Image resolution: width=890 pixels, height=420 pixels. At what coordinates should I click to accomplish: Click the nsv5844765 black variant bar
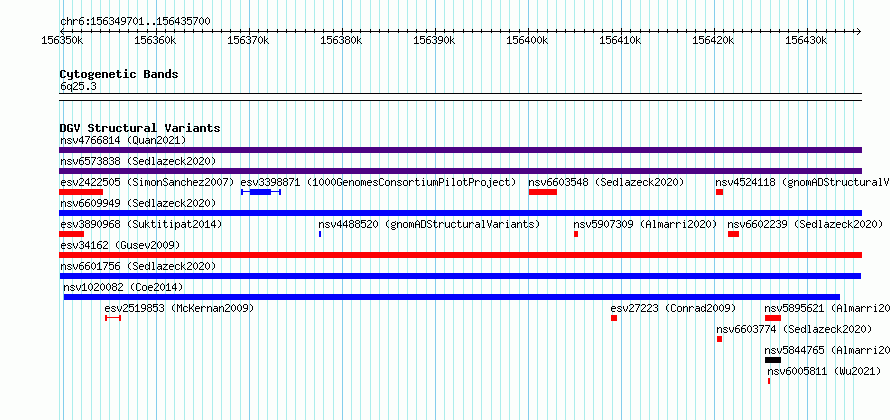click(773, 360)
